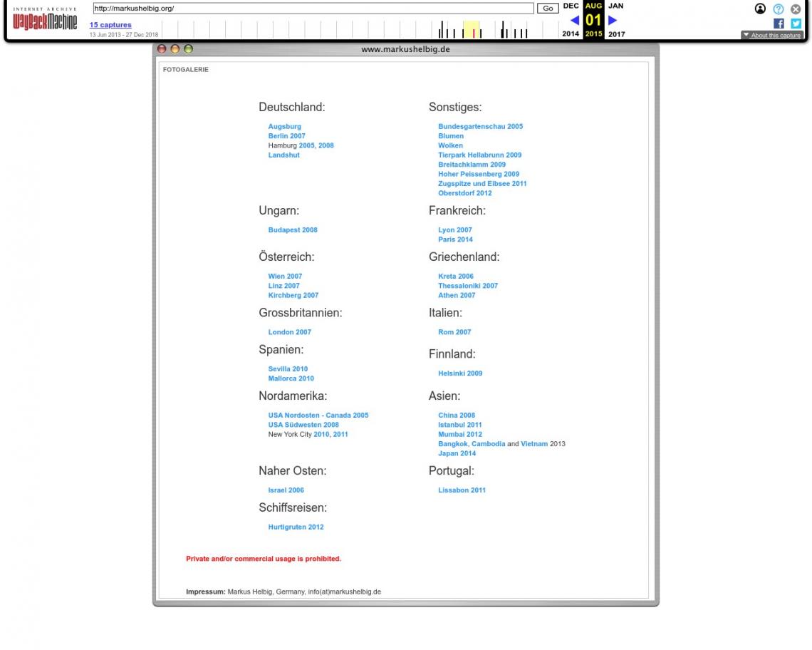Viewport: 812px width, 650px height.
Task: Open the Augsburg gallery
Action: click(x=284, y=126)
